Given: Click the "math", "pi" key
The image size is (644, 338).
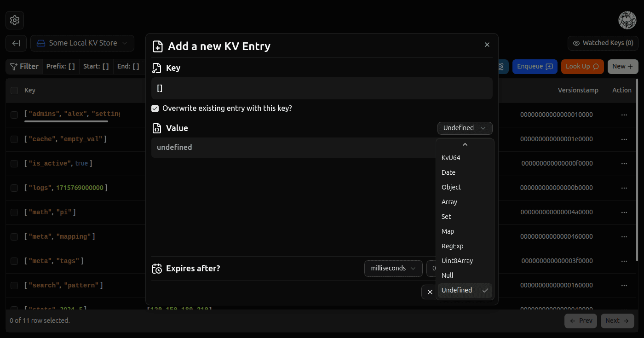Looking at the screenshot, I should 50,212.
